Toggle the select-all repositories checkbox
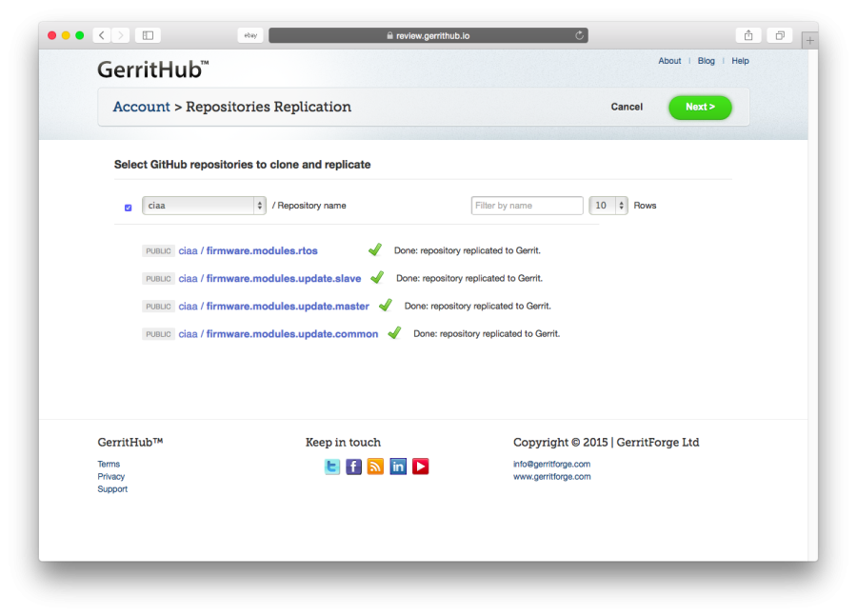Viewport: 857px width, 616px height. click(x=128, y=208)
